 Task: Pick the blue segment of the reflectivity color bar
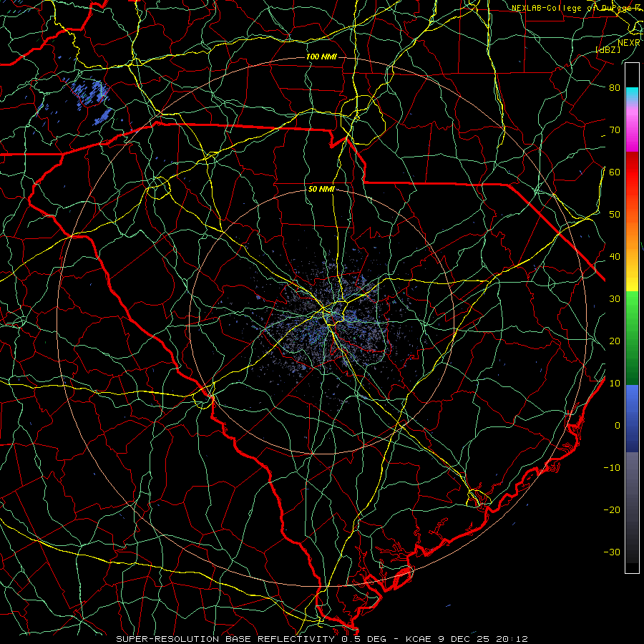(632, 418)
